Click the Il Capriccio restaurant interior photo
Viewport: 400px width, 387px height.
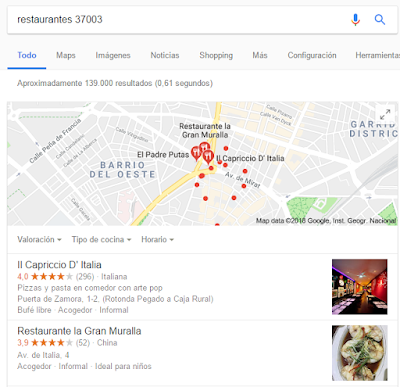(360, 287)
